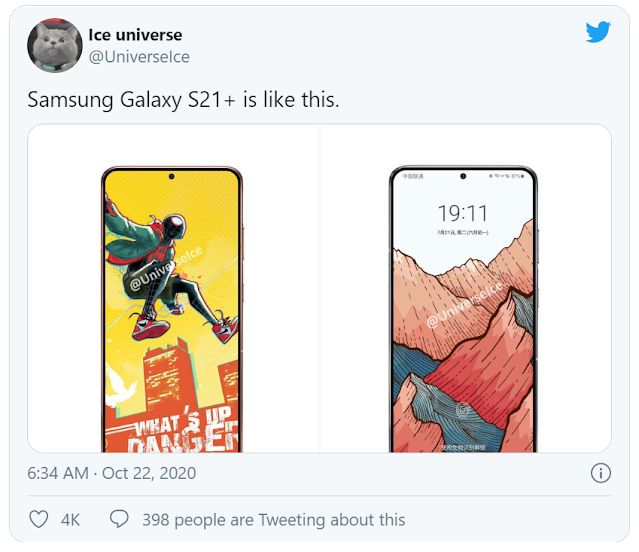Click the '6:34 AM · Oct 22, 2020' timestamp
Image resolution: width=639 pixels, height=552 pixels.
click(112, 473)
